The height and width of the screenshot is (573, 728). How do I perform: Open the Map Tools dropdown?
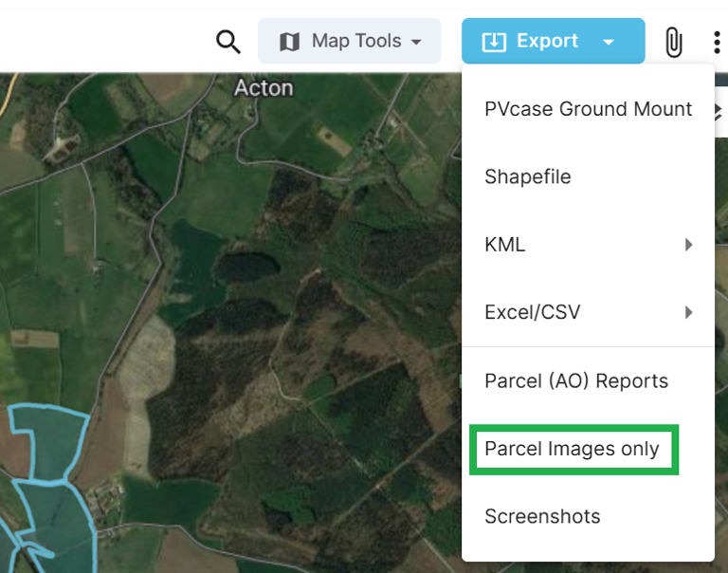pos(349,41)
